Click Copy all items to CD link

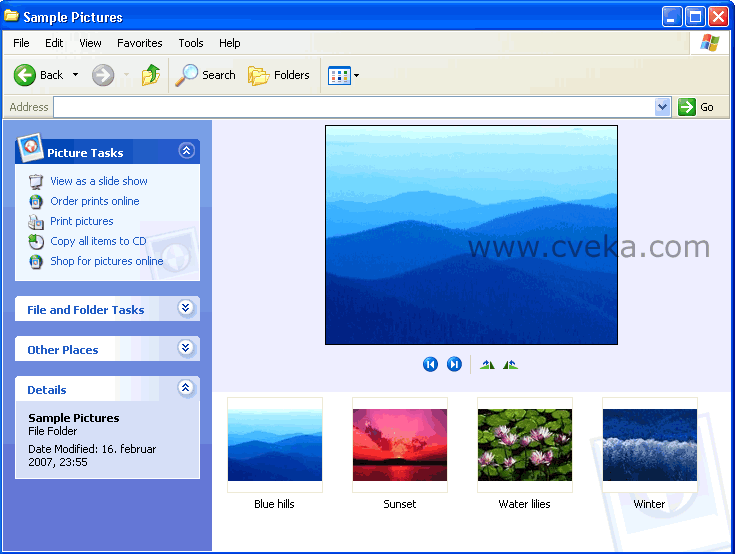[x=98, y=241]
